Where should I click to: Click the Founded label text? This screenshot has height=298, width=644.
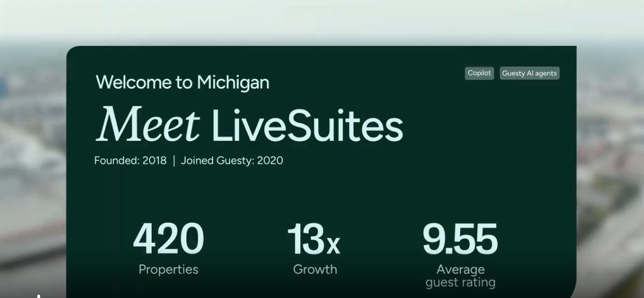[x=117, y=160]
